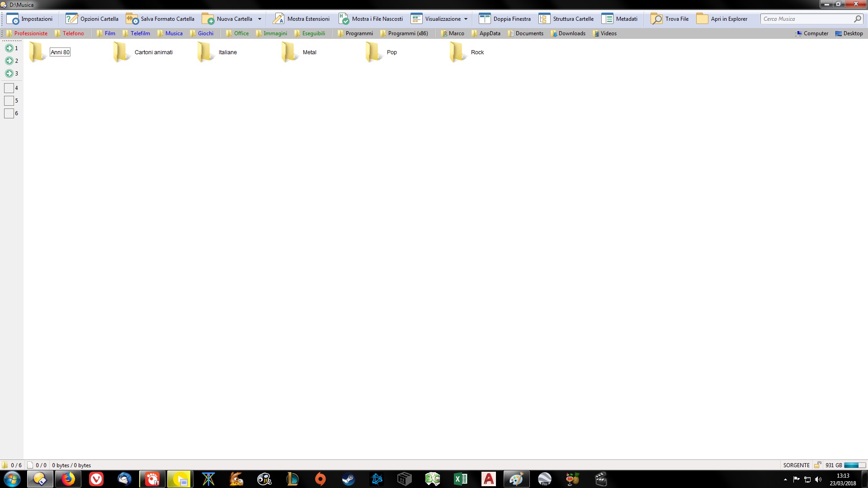
Task: Toggle Mostra i File Nascosti
Action: tap(371, 19)
